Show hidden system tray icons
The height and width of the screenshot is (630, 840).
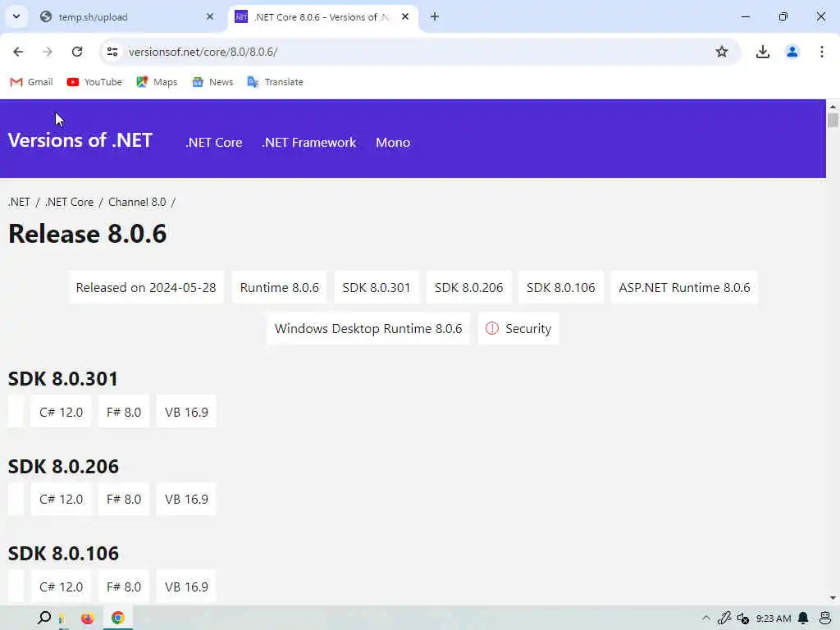pyautogui.click(x=706, y=619)
